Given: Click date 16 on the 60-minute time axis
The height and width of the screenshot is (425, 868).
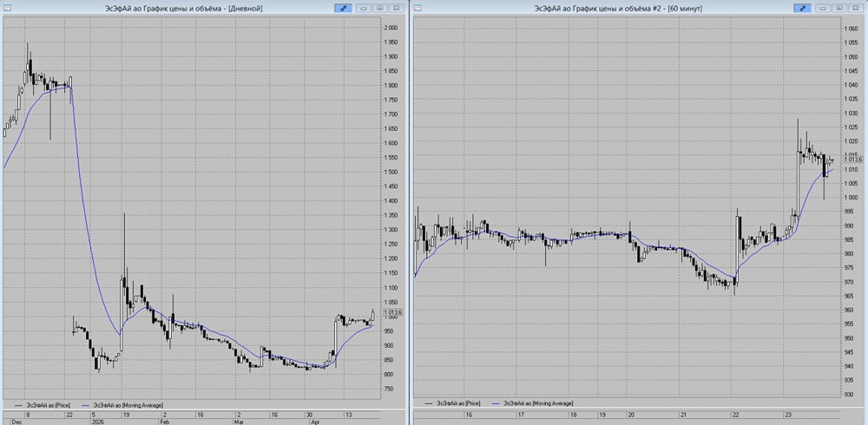Looking at the screenshot, I should [469, 415].
